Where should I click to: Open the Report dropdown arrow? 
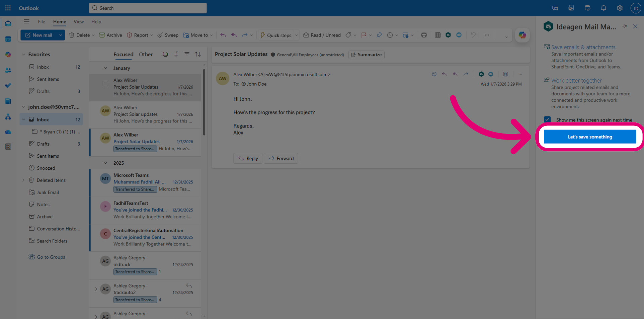151,35
